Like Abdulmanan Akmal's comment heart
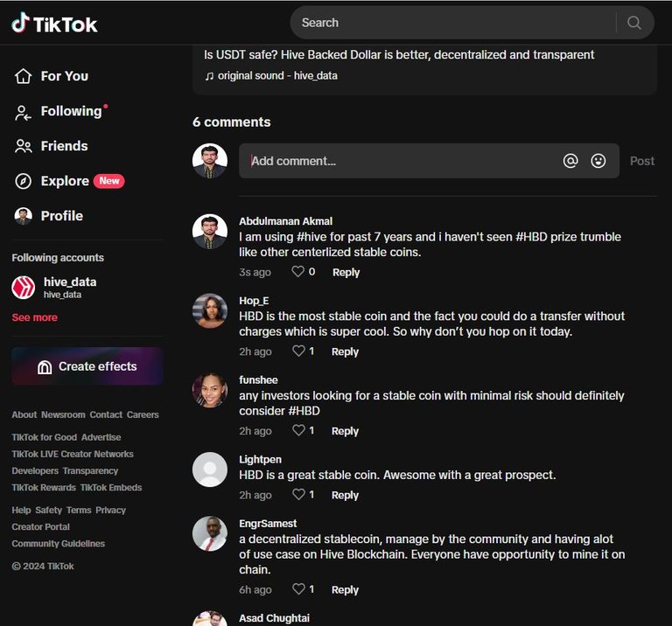672x626 pixels. click(297, 271)
